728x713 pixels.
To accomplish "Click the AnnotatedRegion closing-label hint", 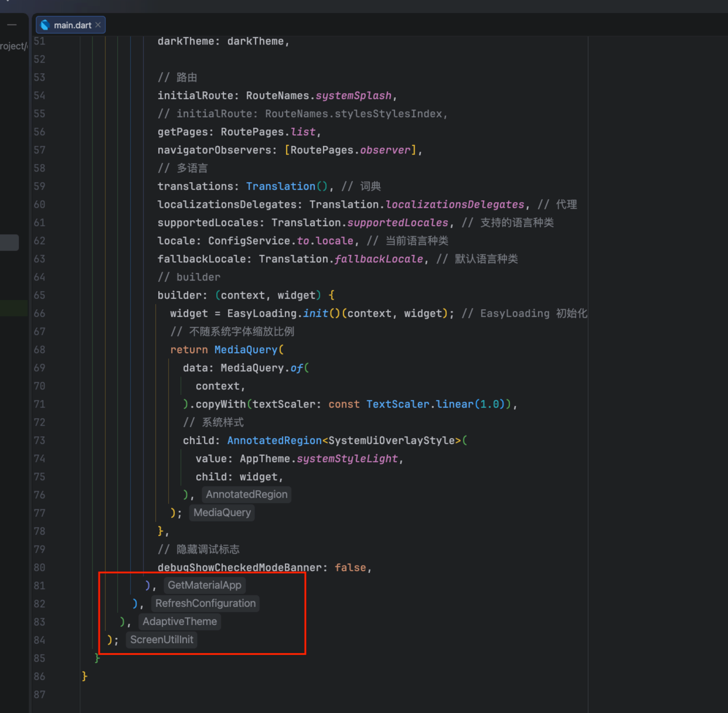I will coord(246,494).
